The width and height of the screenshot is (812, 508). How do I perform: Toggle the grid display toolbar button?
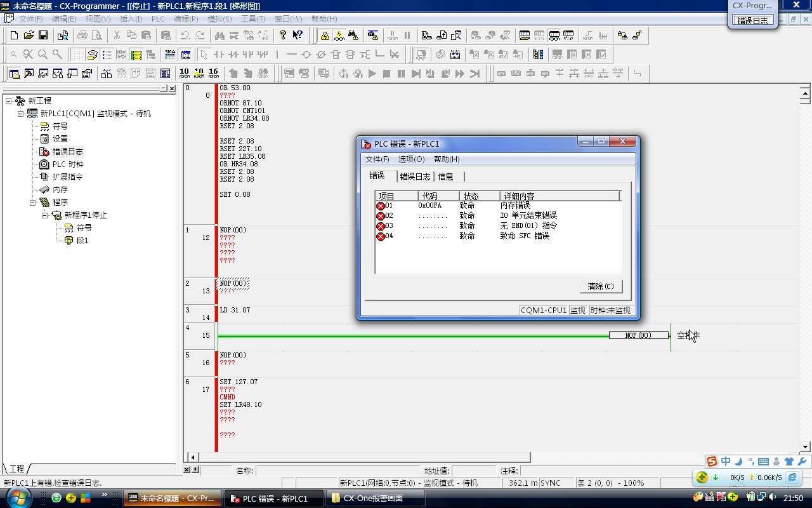(x=77, y=55)
